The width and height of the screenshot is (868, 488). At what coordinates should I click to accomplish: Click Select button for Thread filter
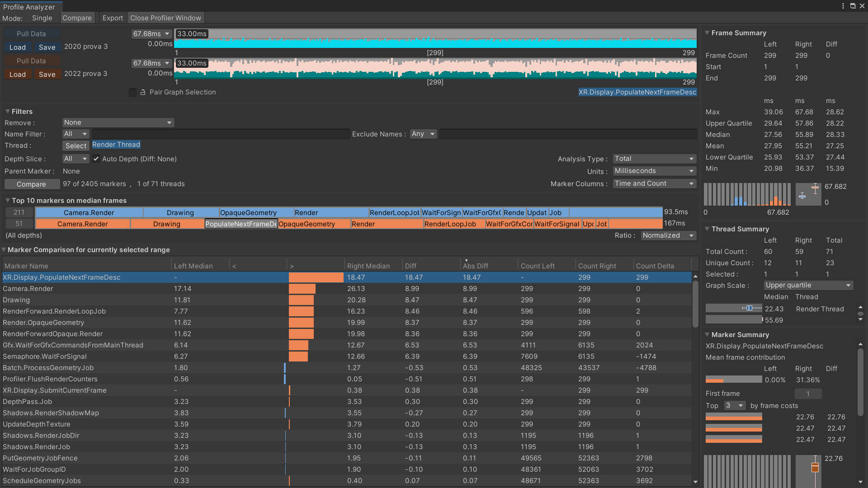coord(75,145)
